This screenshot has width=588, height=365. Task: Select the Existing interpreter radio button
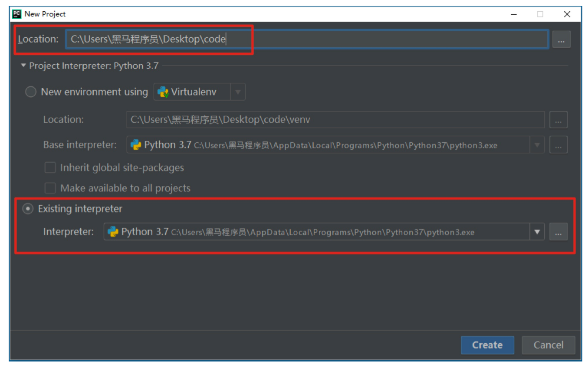[28, 209]
